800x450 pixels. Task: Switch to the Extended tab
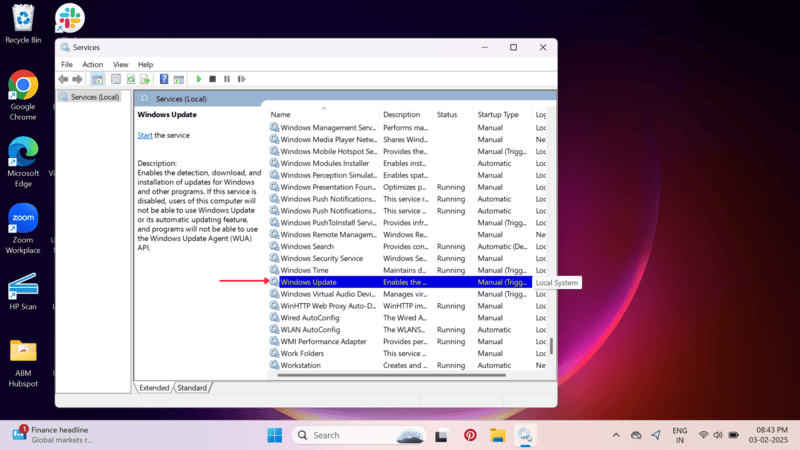[x=154, y=388]
